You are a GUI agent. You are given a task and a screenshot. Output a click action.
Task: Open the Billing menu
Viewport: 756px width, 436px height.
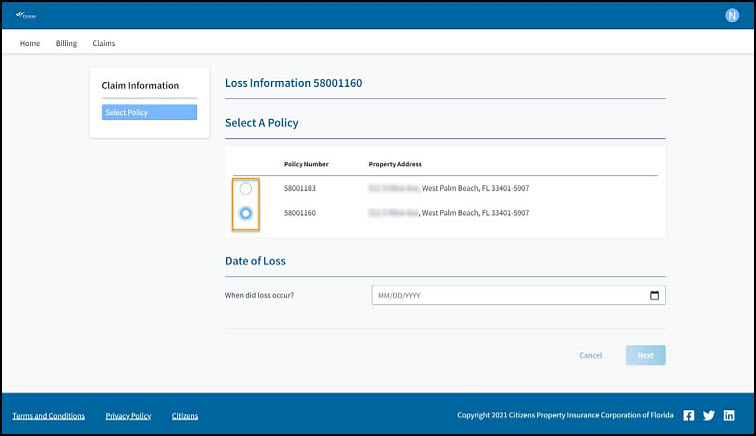click(x=66, y=44)
